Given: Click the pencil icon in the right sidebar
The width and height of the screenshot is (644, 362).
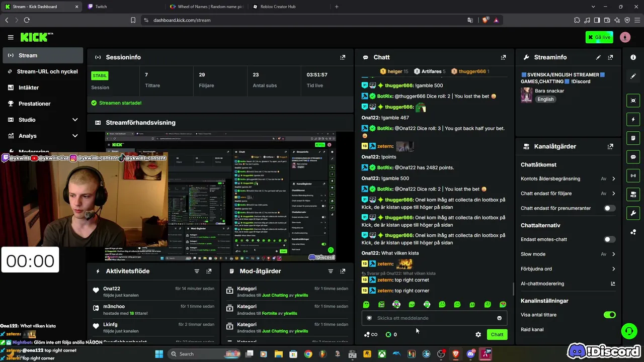Looking at the screenshot, I should point(633,76).
